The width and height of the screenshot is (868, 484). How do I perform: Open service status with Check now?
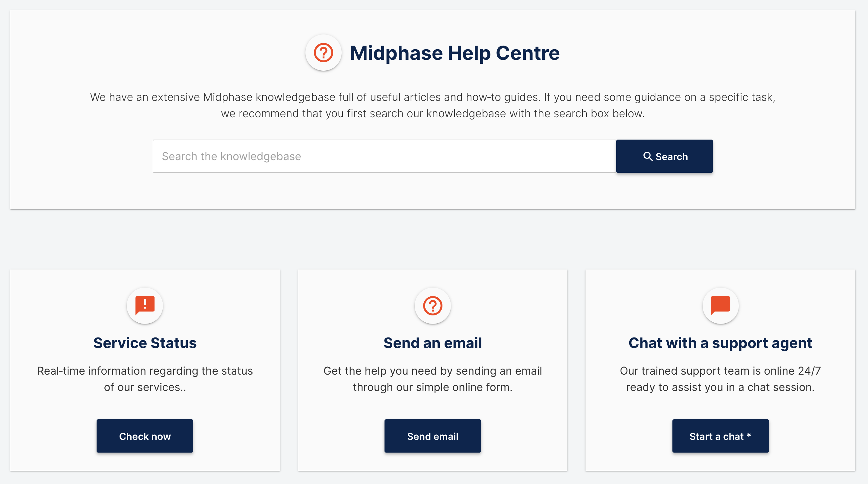[145, 436]
